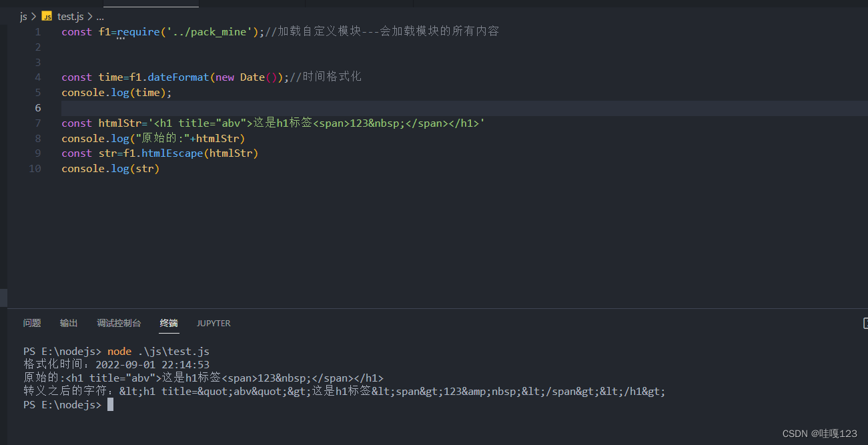Click "dateFormat" on line 4
The height and width of the screenshot is (445, 868).
[179, 77]
